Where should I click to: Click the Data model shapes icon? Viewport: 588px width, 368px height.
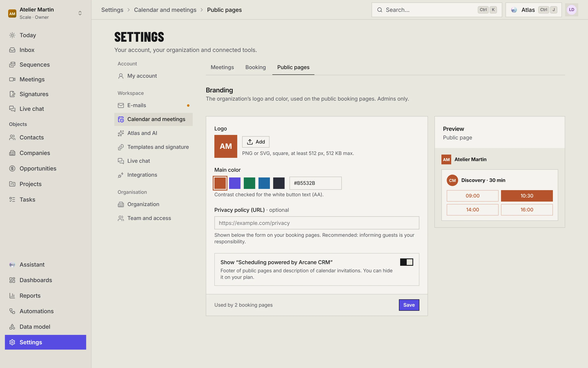click(12, 327)
